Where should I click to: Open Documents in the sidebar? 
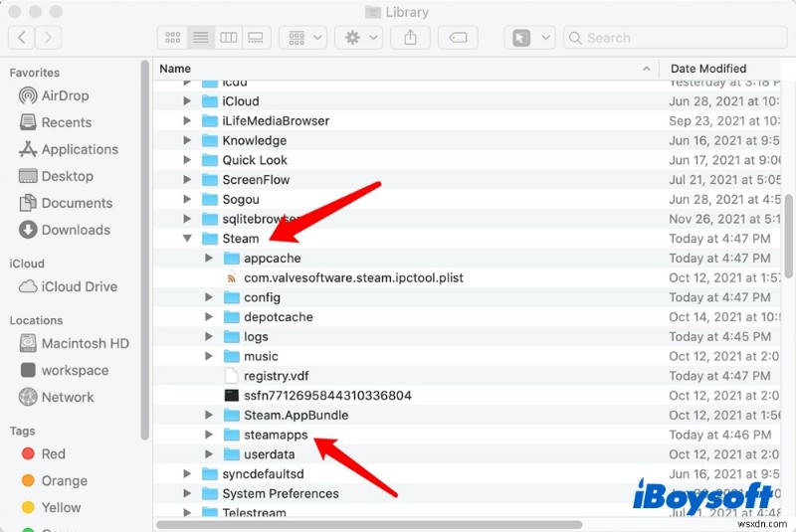tap(66, 203)
